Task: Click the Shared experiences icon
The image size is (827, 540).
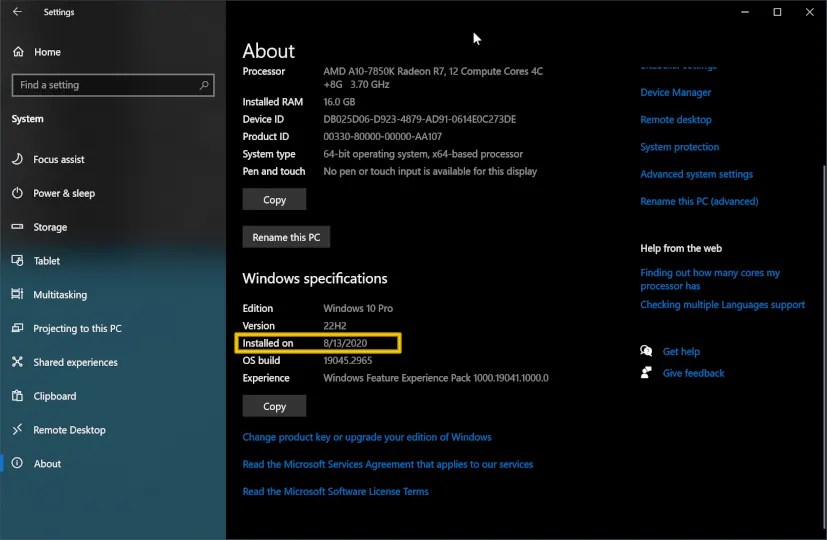Action: click(x=17, y=361)
